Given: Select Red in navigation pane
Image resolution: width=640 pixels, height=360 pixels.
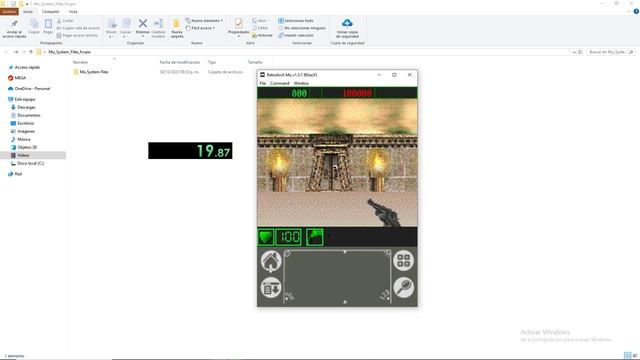Looking at the screenshot, I should pyautogui.click(x=18, y=174).
